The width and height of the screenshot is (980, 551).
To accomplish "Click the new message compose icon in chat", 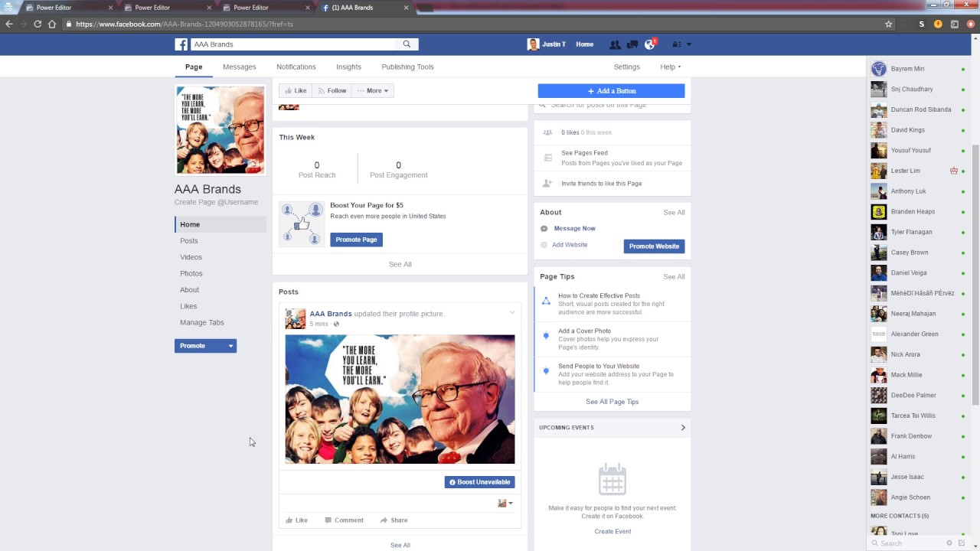I will [962, 543].
